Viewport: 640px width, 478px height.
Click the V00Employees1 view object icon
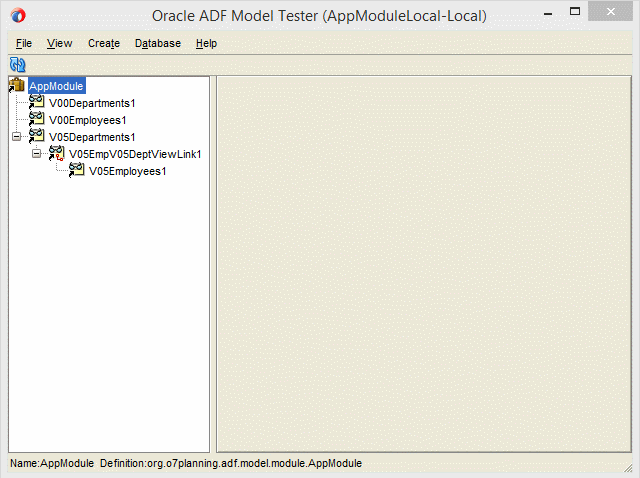click(x=36, y=120)
